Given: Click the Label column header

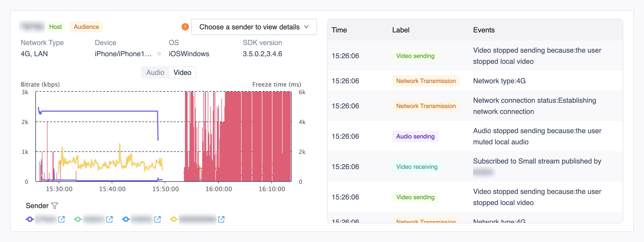Looking at the screenshot, I should pyautogui.click(x=401, y=30).
